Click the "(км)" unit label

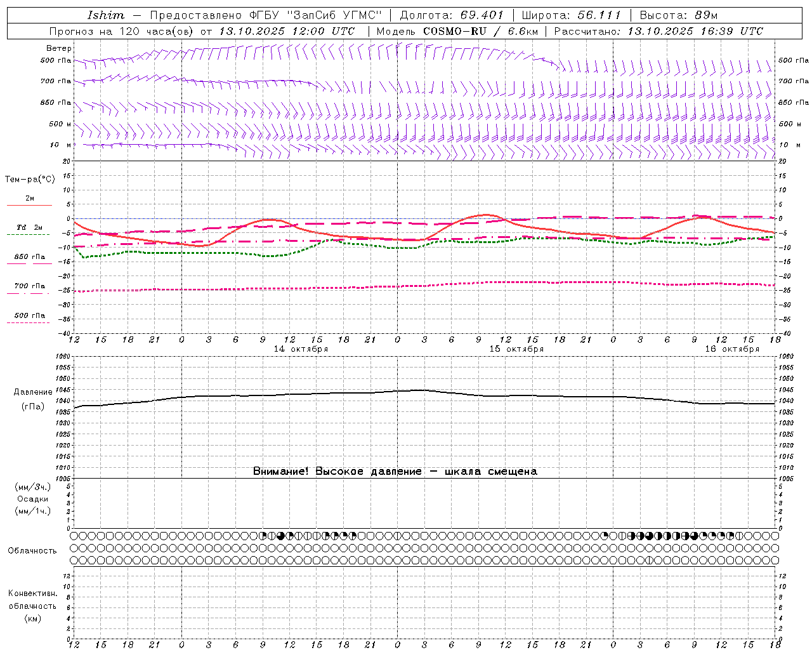pos(33,618)
